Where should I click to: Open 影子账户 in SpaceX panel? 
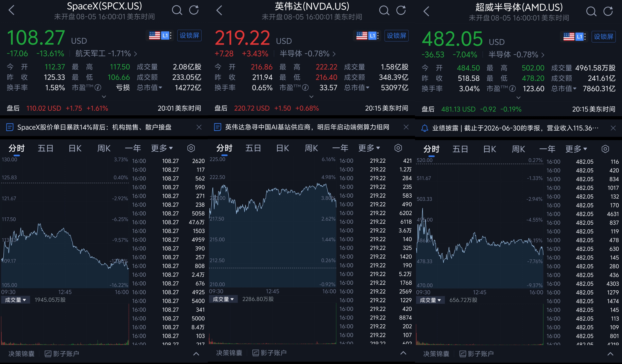pyautogui.click(x=62, y=354)
